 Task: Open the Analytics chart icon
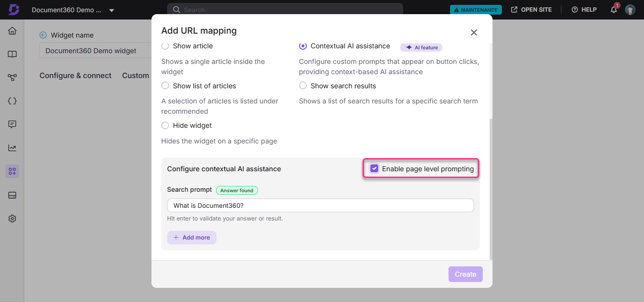pyautogui.click(x=12, y=148)
